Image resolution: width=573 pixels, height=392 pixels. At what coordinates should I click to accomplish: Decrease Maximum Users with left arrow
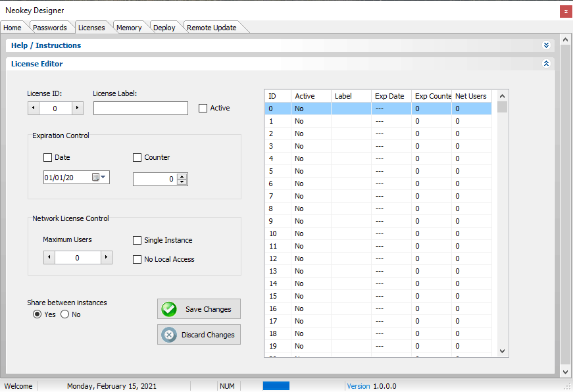click(49, 257)
